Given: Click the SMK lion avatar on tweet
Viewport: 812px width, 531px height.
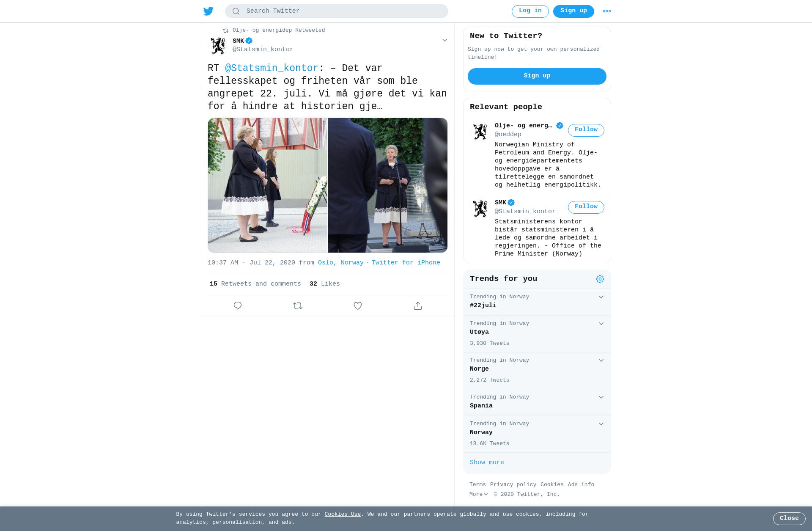Looking at the screenshot, I should pos(218,46).
